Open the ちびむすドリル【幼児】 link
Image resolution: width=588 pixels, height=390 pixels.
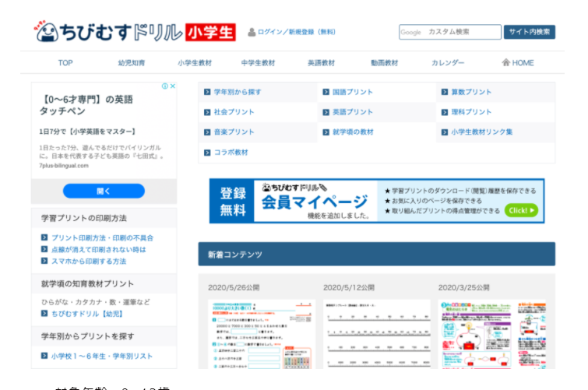[x=86, y=314]
